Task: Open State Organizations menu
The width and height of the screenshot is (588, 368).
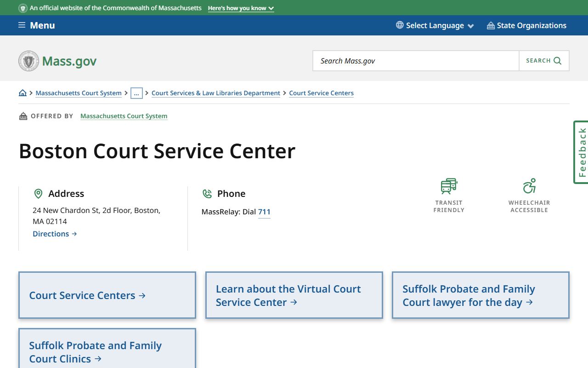Action: [x=526, y=25]
